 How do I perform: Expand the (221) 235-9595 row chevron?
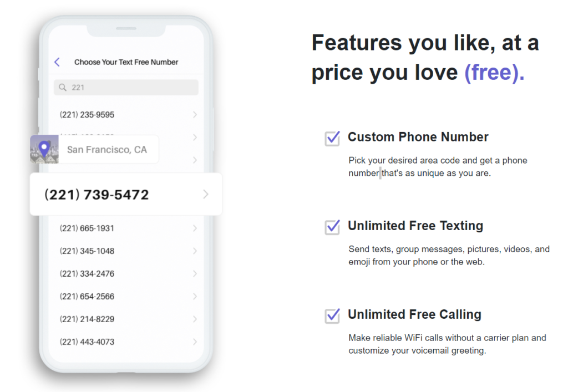pos(195,115)
